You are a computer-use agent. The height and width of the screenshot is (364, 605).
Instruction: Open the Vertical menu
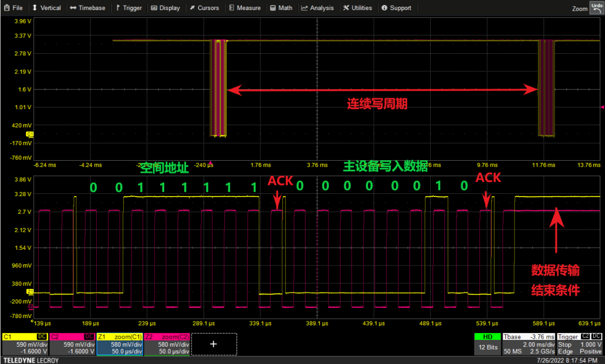(x=46, y=8)
